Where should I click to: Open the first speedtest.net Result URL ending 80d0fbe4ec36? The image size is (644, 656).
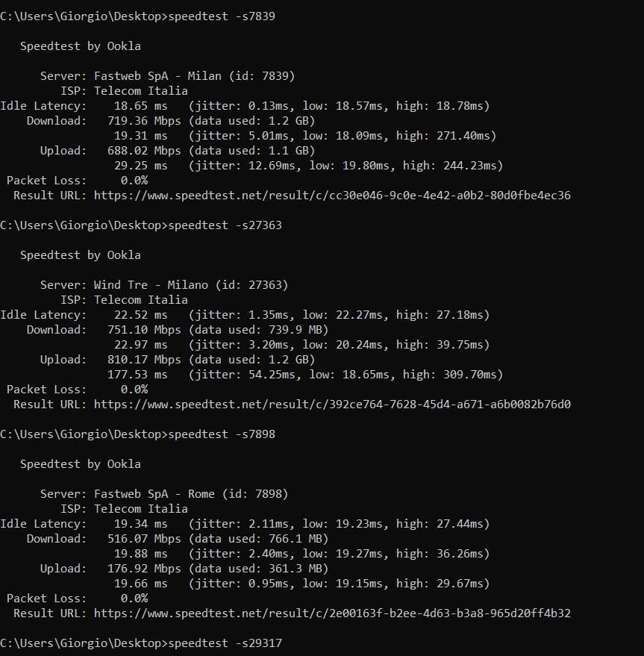click(x=332, y=196)
